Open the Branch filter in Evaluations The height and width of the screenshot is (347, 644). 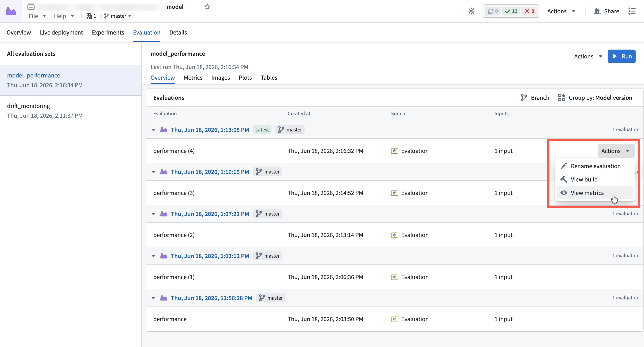tap(535, 98)
